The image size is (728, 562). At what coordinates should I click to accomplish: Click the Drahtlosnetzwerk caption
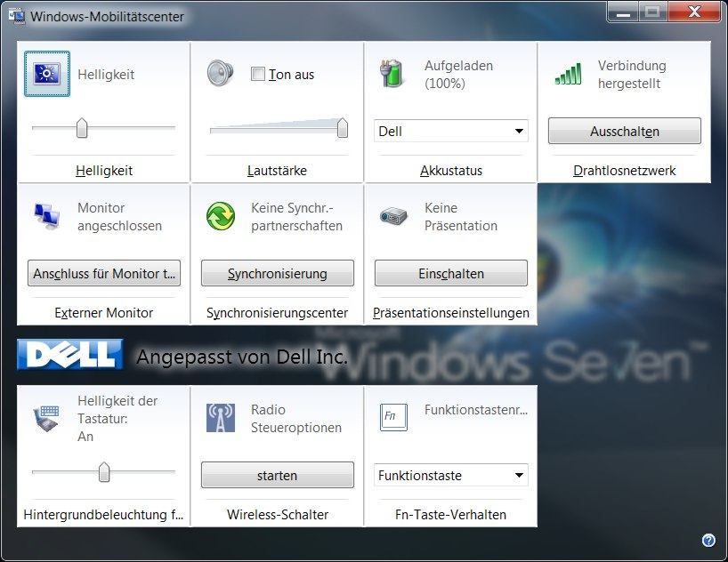point(625,171)
